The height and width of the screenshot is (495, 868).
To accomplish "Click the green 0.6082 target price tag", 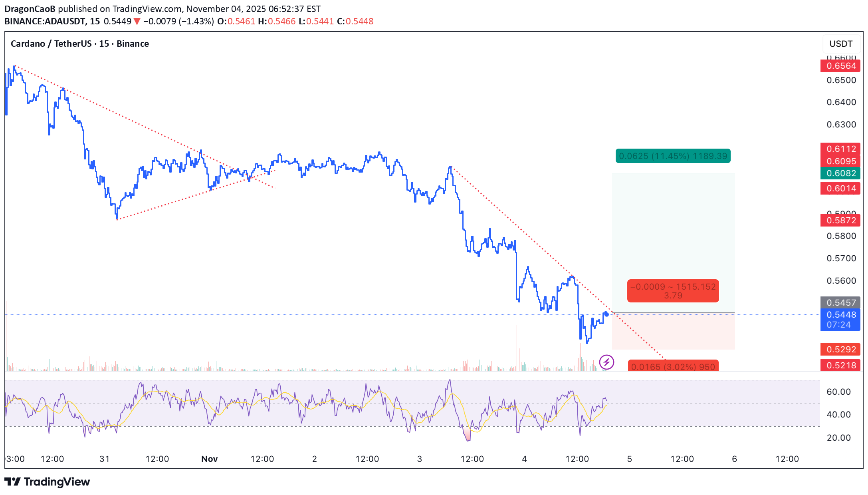I will (x=840, y=173).
